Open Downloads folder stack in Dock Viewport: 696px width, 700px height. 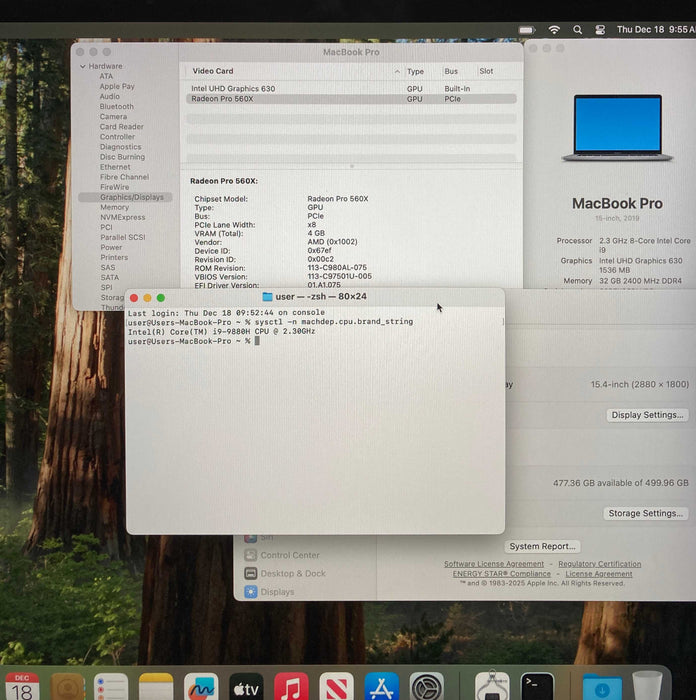pos(602,688)
